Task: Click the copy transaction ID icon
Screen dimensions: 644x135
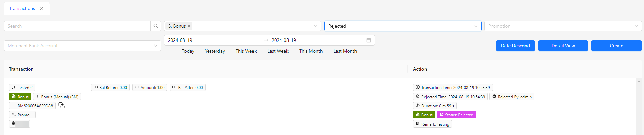Action: [x=61, y=105]
